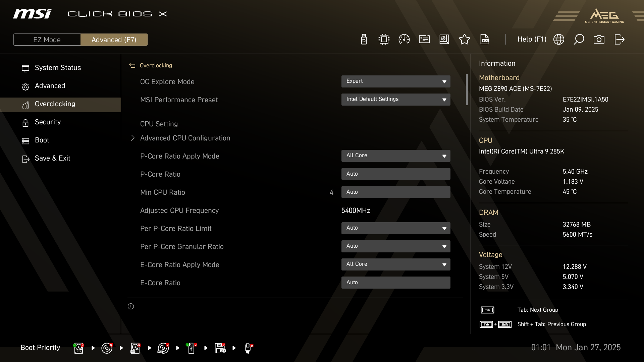Open the language globe icon
Viewport: 644px width, 362px height.
pos(558,40)
